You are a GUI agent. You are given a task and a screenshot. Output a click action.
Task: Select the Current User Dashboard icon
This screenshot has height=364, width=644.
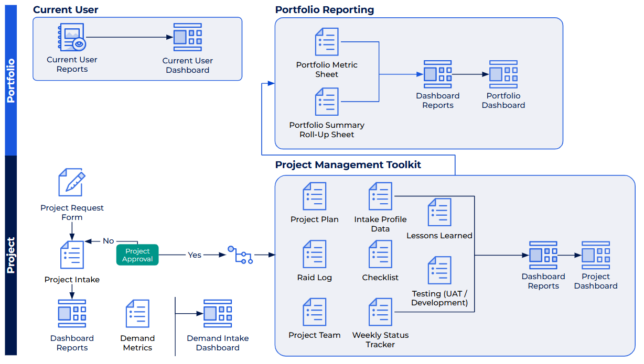[187, 37]
